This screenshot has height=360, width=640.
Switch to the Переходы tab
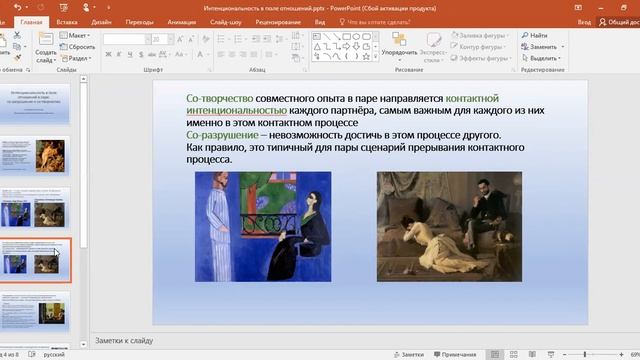point(139,22)
